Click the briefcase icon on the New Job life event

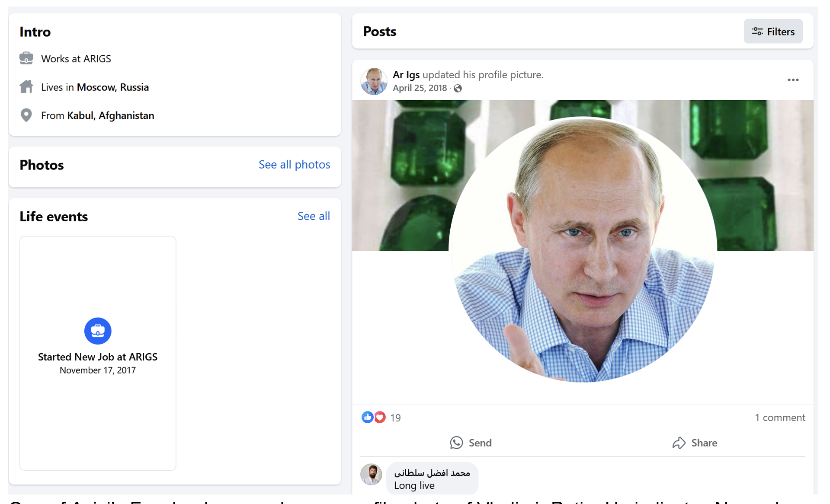(x=97, y=331)
